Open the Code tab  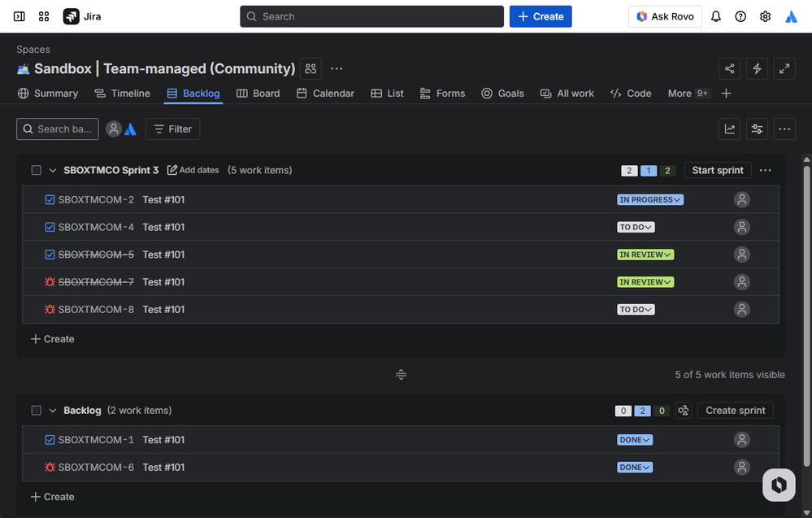coord(631,94)
